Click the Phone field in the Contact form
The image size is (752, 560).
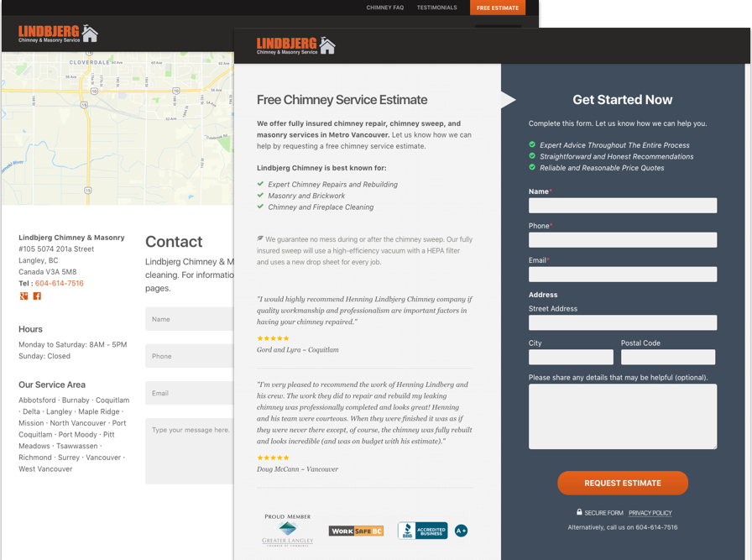190,356
